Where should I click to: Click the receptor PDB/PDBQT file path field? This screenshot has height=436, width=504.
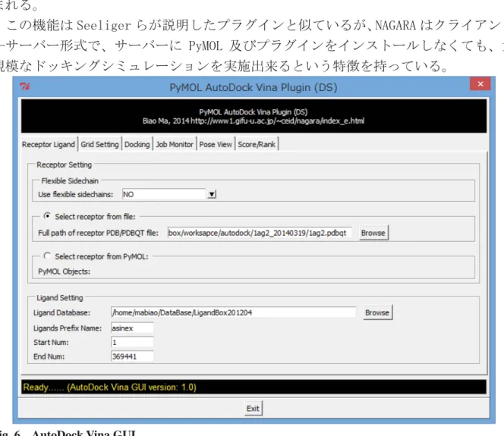point(260,233)
